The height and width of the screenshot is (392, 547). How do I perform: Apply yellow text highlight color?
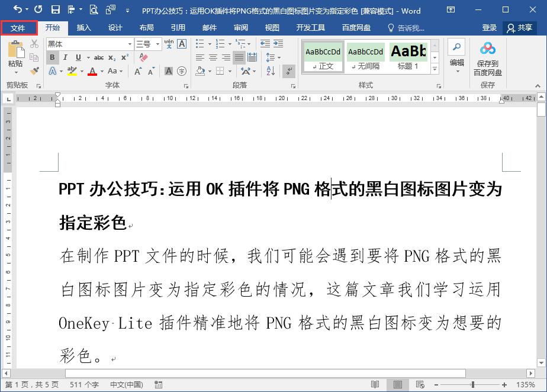(x=72, y=71)
